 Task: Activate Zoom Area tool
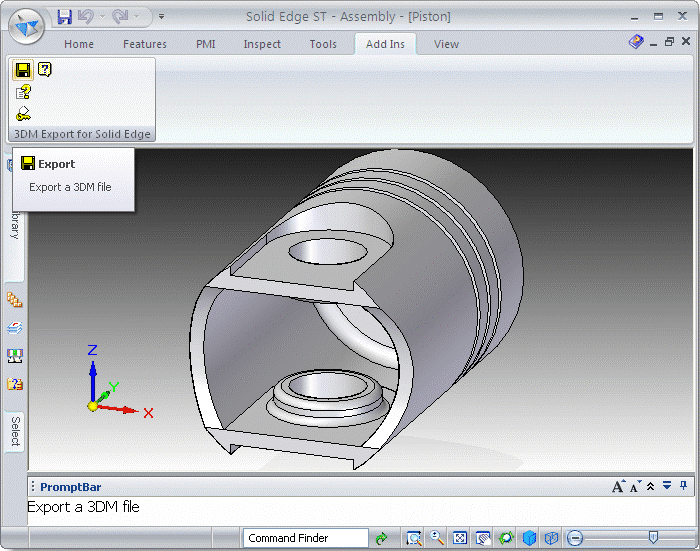tap(414, 538)
